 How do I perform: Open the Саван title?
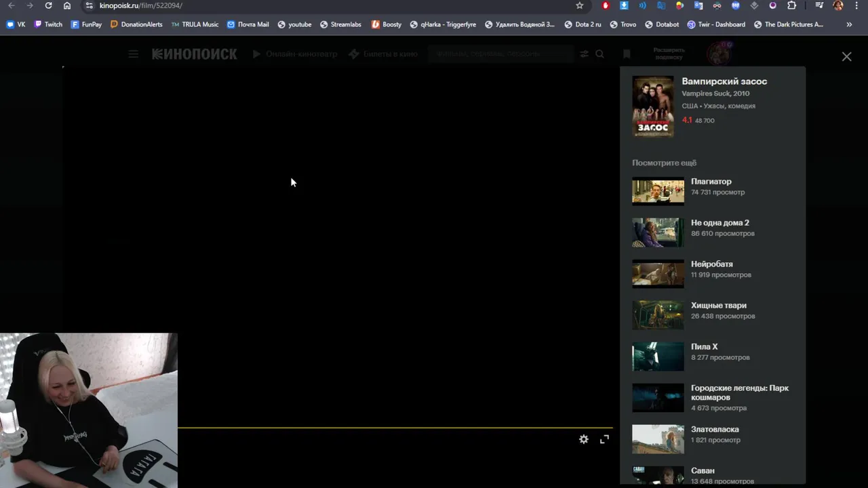point(703,470)
